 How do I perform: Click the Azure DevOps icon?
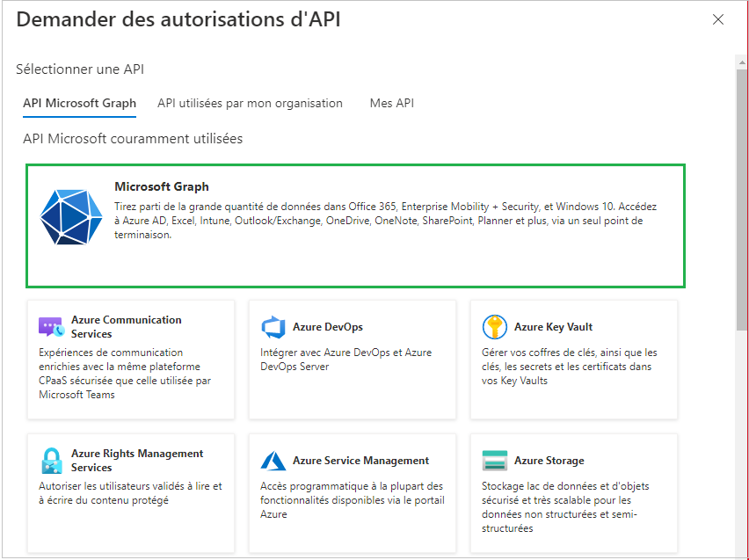pyautogui.click(x=273, y=328)
